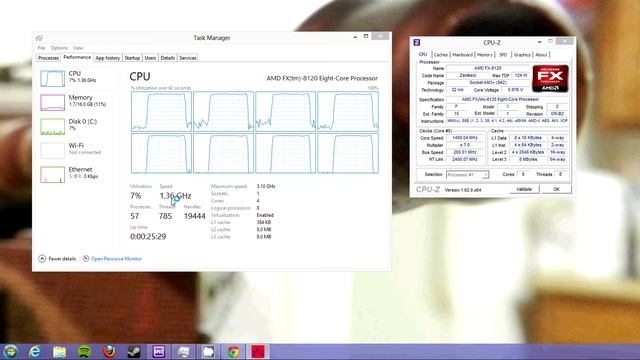Switch to the Mainboard tab in CPU-Z
This screenshot has width=640, height=360.
[x=462, y=55]
